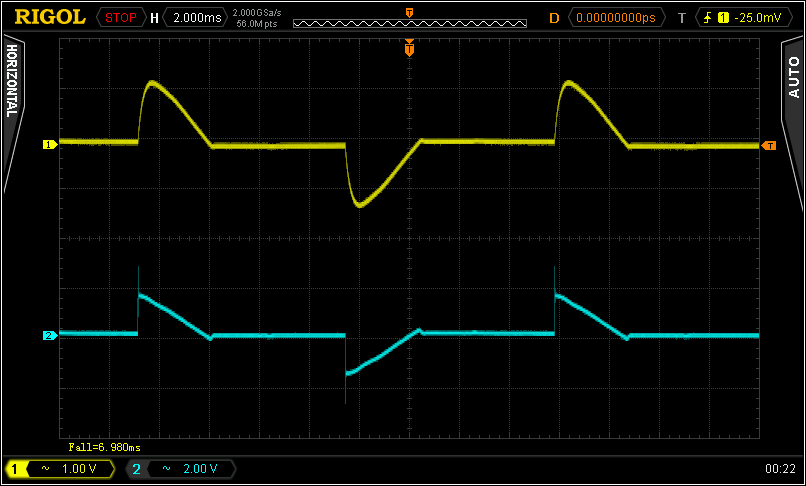Toggle channel 2 using its cyan badge
The height and width of the screenshot is (486, 806).
pyautogui.click(x=136, y=468)
